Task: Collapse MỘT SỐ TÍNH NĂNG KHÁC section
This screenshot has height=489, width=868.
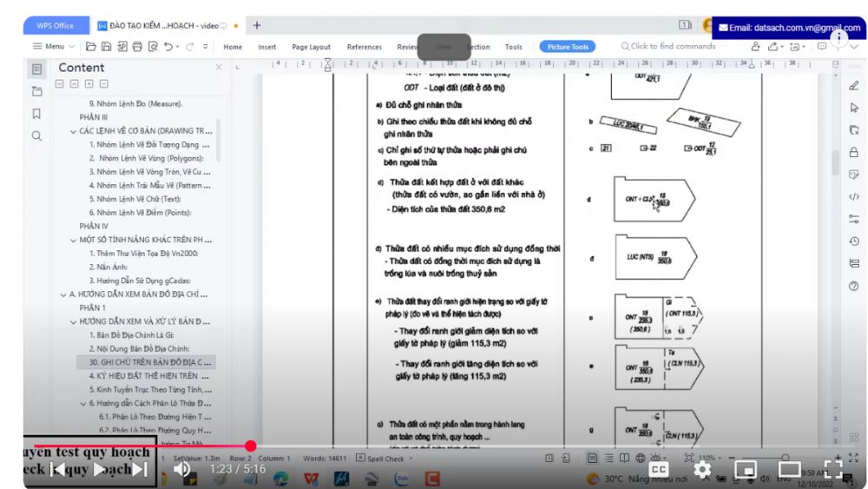Action: [x=73, y=241]
